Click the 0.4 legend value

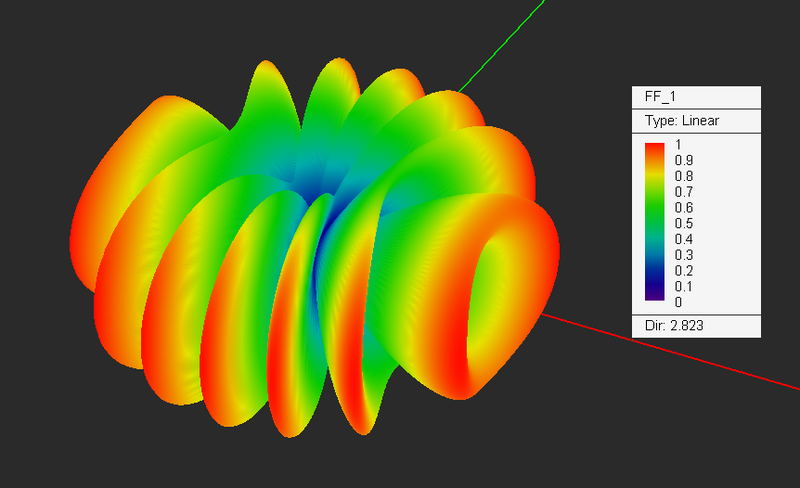click(x=684, y=239)
